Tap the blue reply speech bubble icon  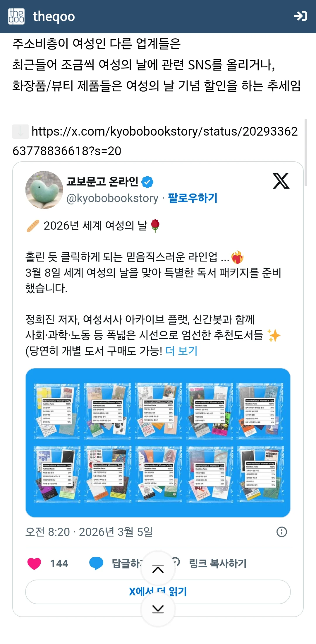[x=96, y=563]
